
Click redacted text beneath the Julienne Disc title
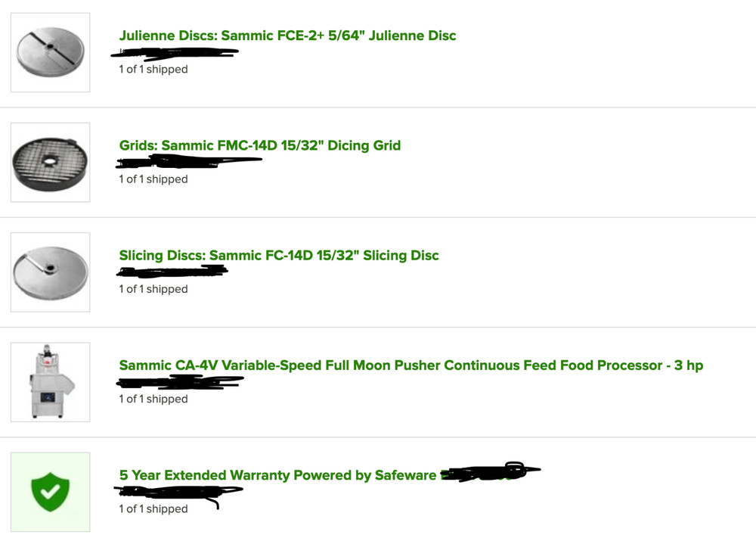coord(175,53)
